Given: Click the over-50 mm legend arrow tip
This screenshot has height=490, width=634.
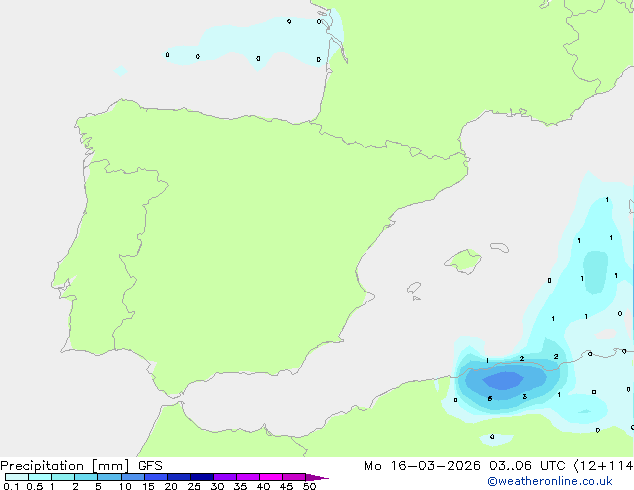Looking at the screenshot, I should pos(317,477).
